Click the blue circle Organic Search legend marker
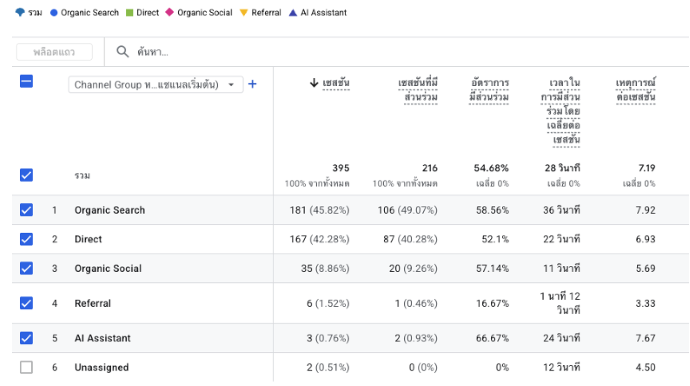This screenshot has height=386, width=690. (x=54, y=13)
